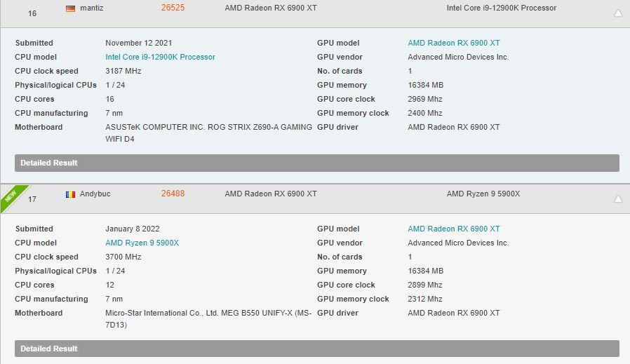The height and width of the screenshot is (364, 630).
Task: Click the CPU cores value 16
Action: click(x=109, y=99)
